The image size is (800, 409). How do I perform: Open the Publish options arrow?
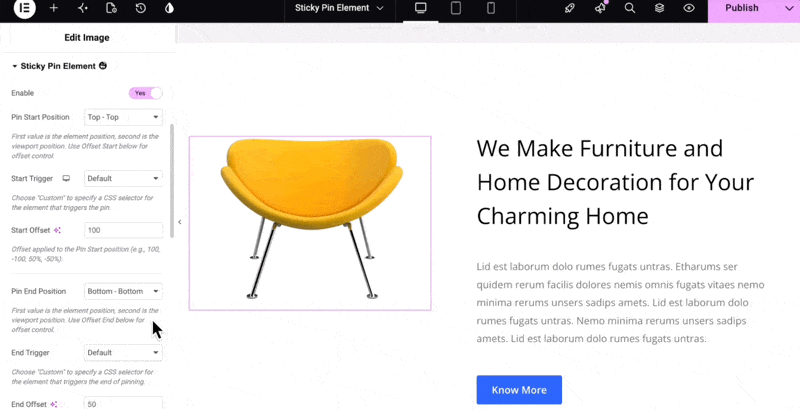click(789, 8)
